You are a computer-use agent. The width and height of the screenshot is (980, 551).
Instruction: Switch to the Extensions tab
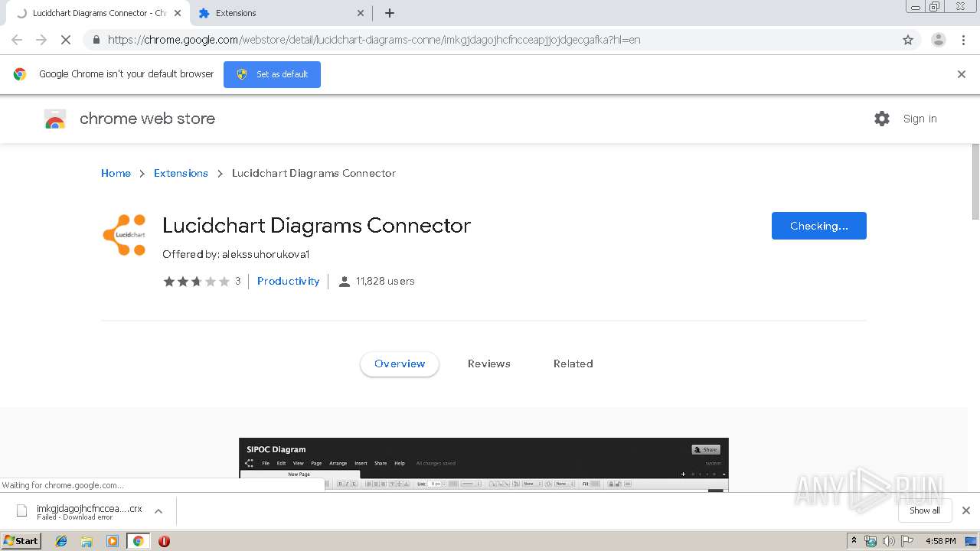tap(279, 13)
